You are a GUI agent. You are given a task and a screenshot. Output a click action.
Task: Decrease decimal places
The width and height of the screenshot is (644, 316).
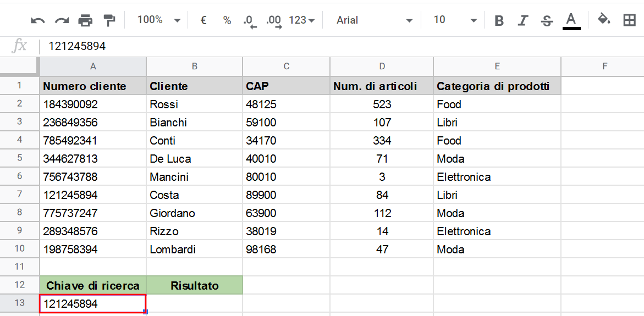250,21
